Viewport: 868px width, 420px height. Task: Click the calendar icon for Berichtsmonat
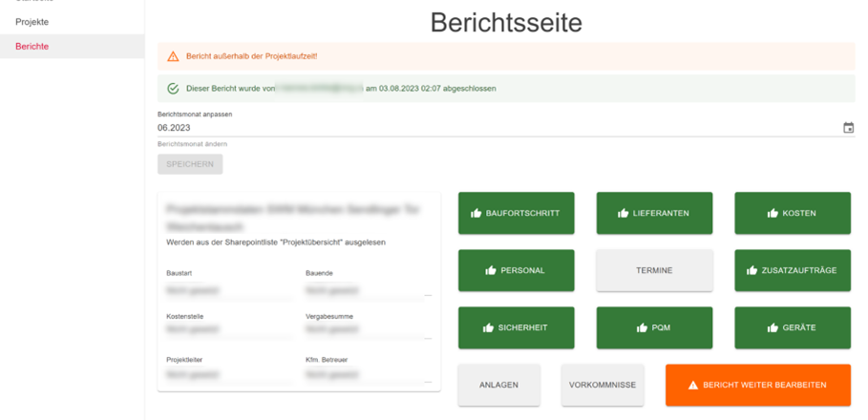[848, 128]
